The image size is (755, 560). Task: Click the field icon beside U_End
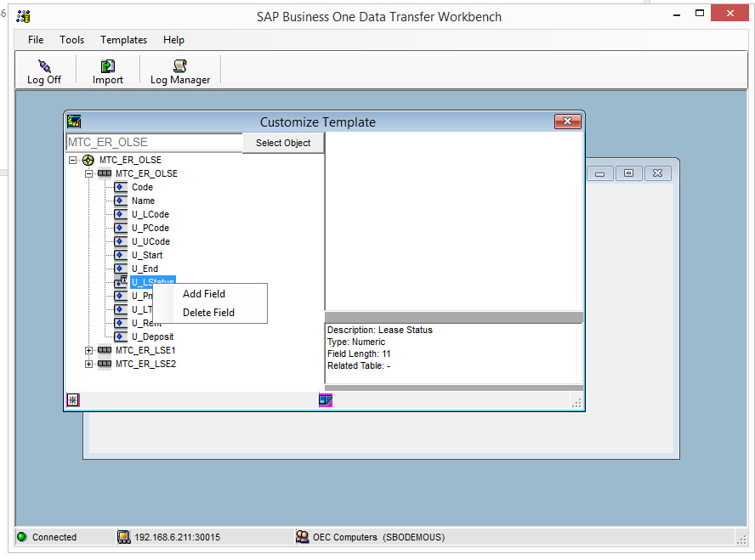pos(121,269)
